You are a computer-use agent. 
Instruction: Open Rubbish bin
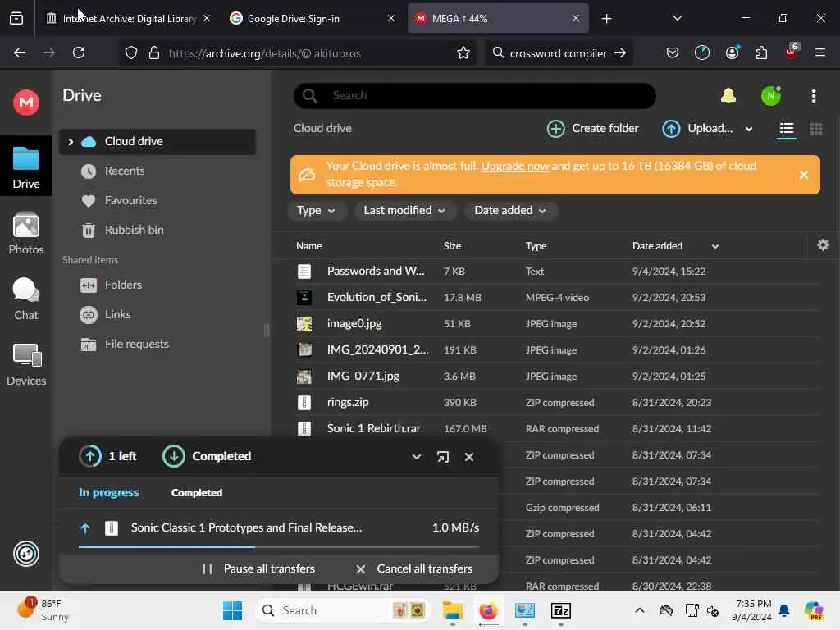pyautogui.click(x=134, y=230)
